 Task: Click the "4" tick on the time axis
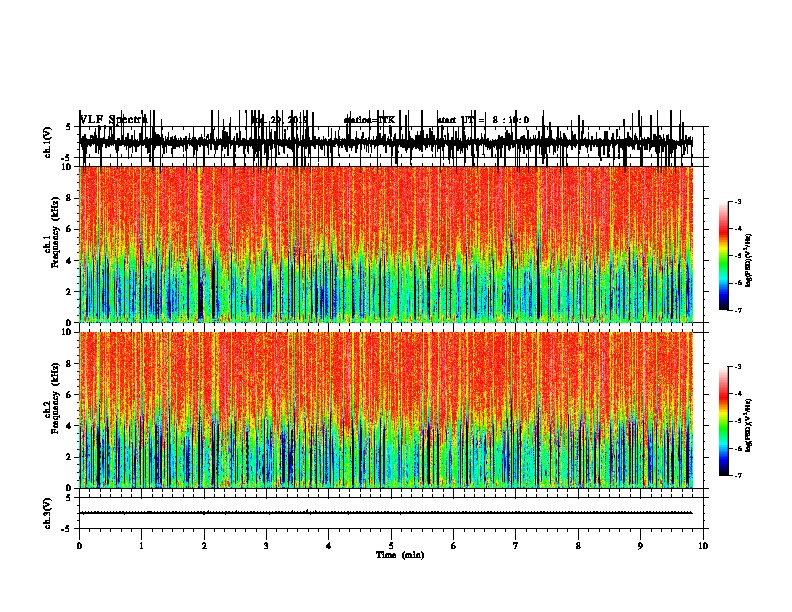click(329, 546)
